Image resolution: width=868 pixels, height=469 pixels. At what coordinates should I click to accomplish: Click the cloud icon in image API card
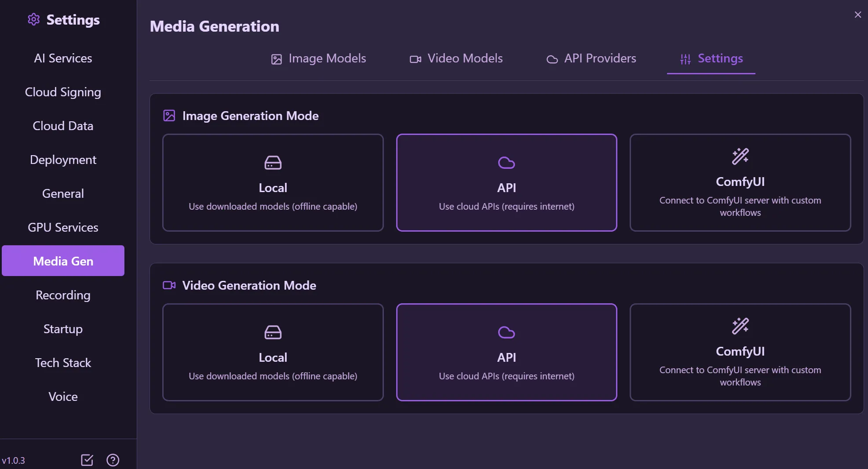(x=507, y=163)
